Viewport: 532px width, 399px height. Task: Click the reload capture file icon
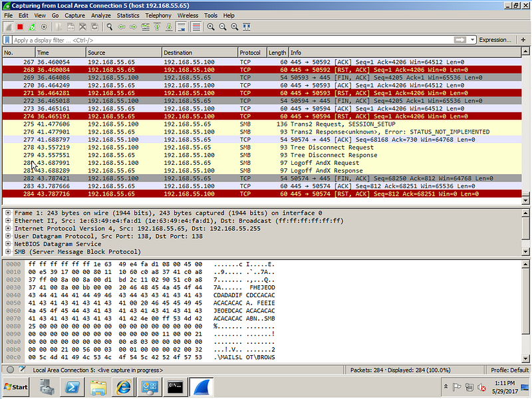point(94,27)
